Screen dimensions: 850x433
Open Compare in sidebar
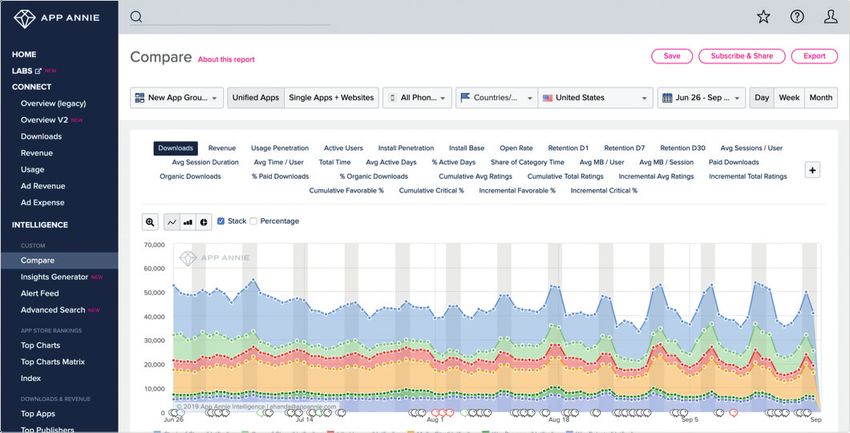pyautogui.click(x=37, y=260)
